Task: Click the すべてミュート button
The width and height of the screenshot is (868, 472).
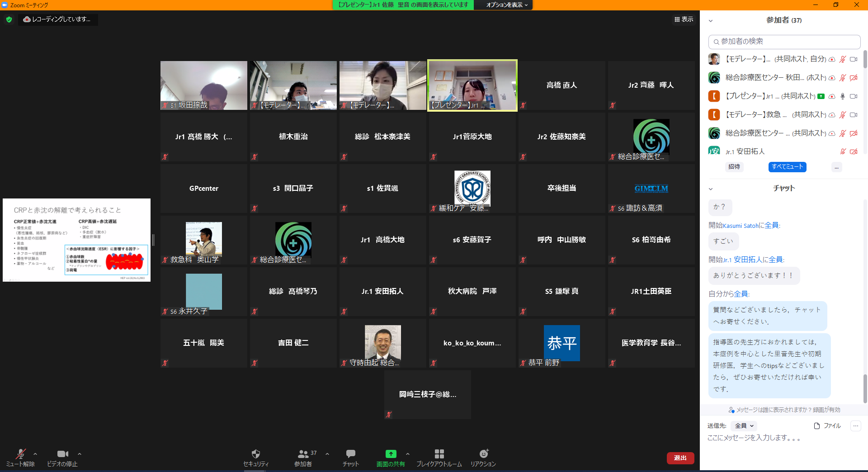Action: (787, 167)
